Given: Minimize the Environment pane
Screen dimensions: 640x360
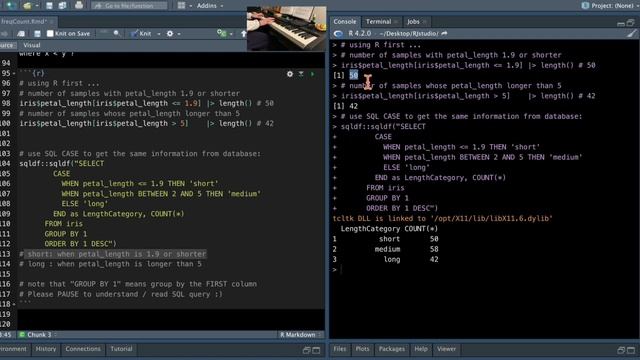Looking at the screenshot, I should tap(307, 350).
